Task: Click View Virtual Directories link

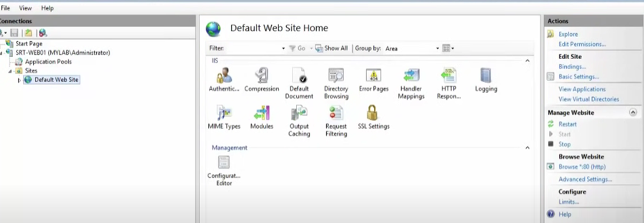Action: (x=589, y=99)
